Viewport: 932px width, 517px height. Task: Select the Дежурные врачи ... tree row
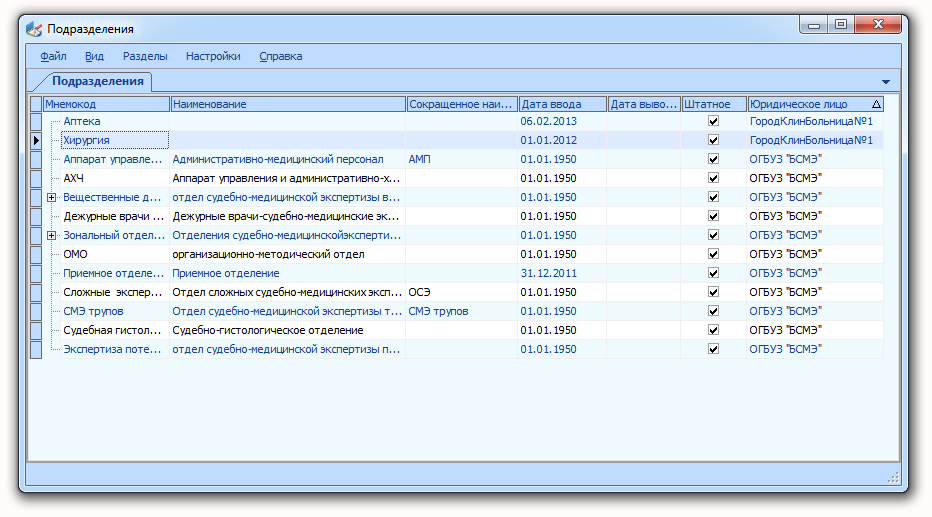114,216
